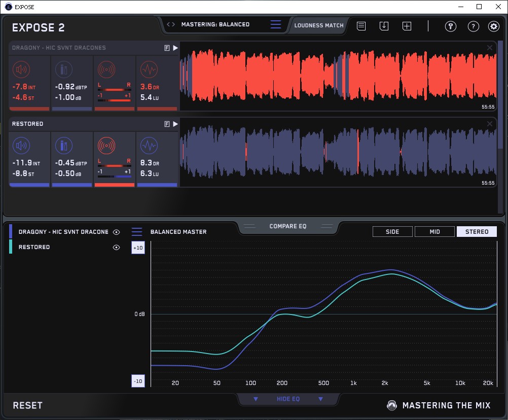Switch EQ view to Side
Viewport: 508px width, 420px height.
click(392, 232)
